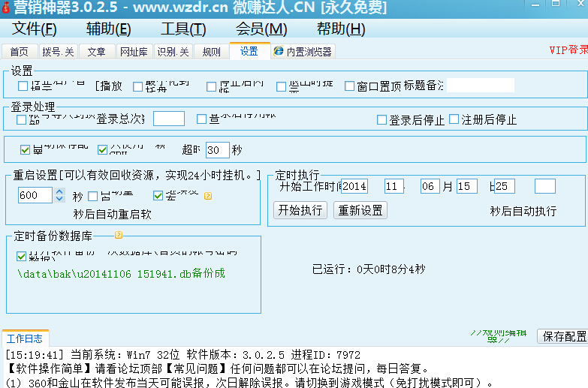
Task: Switch to the 识别.关 tab
Action: (x=173, y=52)
